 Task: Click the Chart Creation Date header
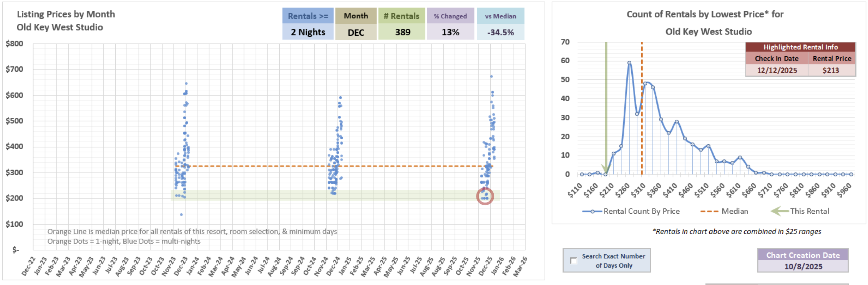coord(803,255)
